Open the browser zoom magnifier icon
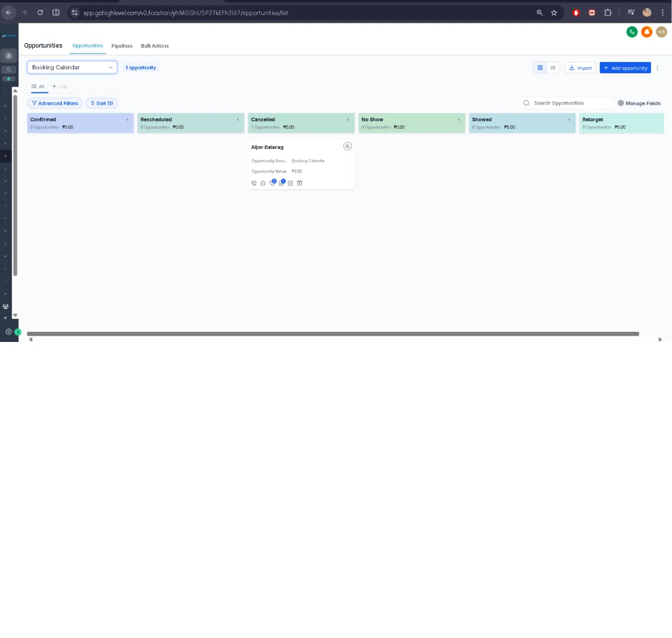This screenshot has width=672, height=638. pyautogui.click(x=539, y=12)
